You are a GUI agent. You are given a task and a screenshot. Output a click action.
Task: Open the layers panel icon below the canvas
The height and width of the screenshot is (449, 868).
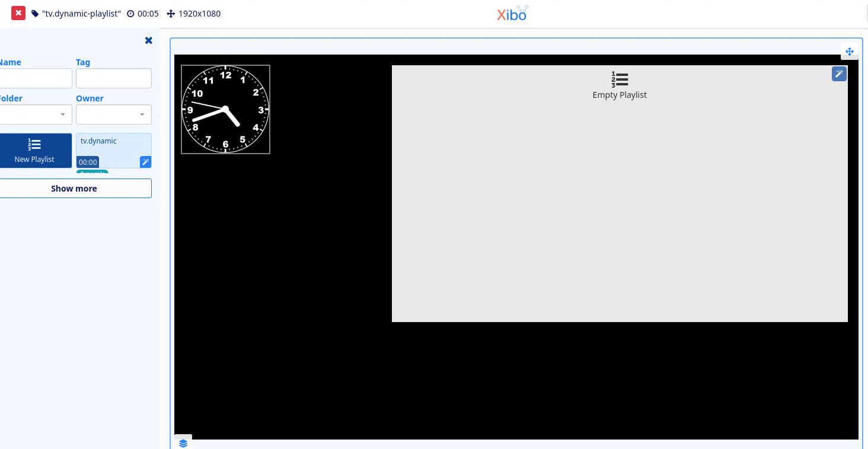(x=183, y=443)
